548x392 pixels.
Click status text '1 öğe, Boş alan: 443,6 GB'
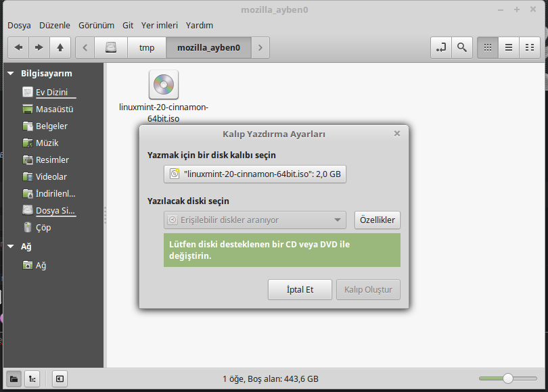tap(271, 378)
